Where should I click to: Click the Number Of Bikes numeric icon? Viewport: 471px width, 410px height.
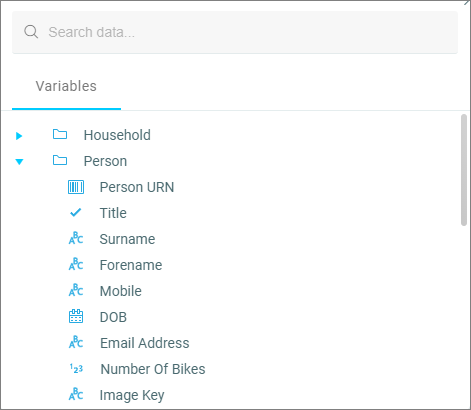tap(76, 369)
